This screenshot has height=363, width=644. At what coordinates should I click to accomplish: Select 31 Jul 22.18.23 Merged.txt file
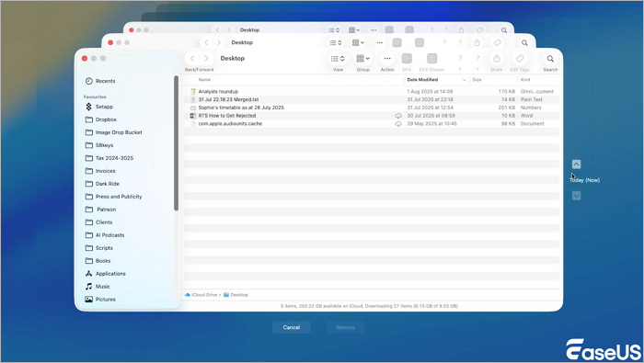(x=228, y=99)
